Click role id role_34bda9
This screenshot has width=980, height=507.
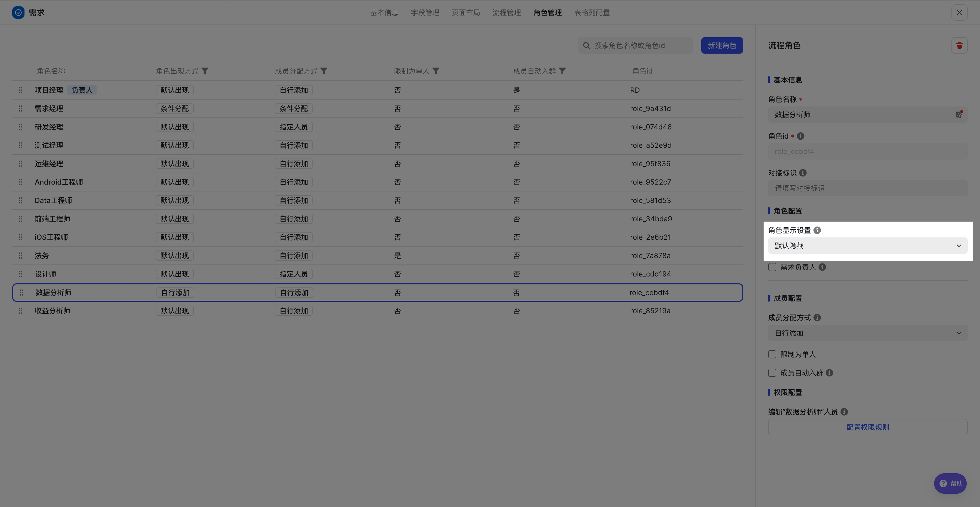pos(651,219)
